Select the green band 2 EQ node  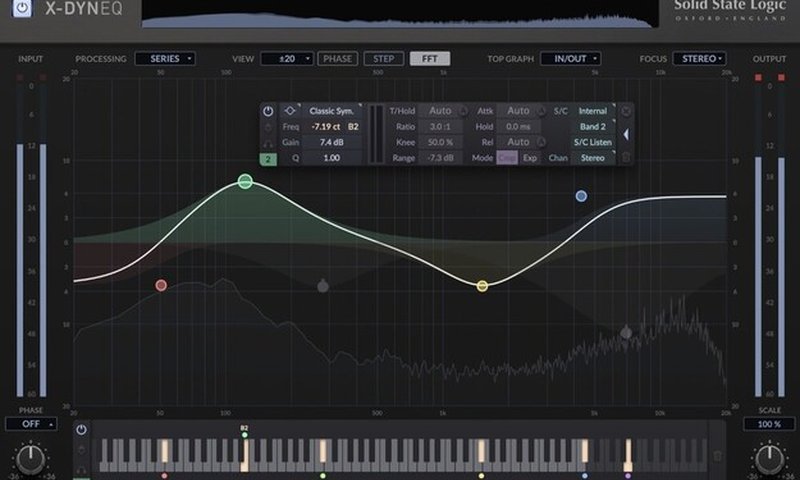245,181
